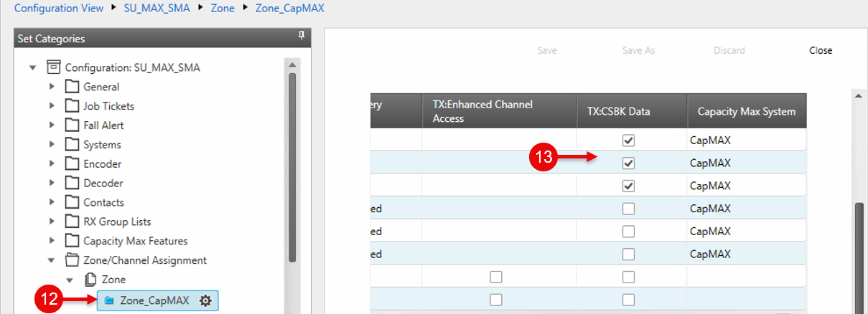
Task: Click the Configuration SU_MAX_SMA archive icon
Action: [x=53, y=67]
